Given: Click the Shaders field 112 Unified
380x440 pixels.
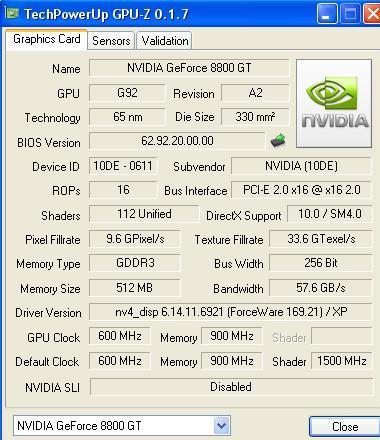Looking at the screenshot, I should point(144,214).
